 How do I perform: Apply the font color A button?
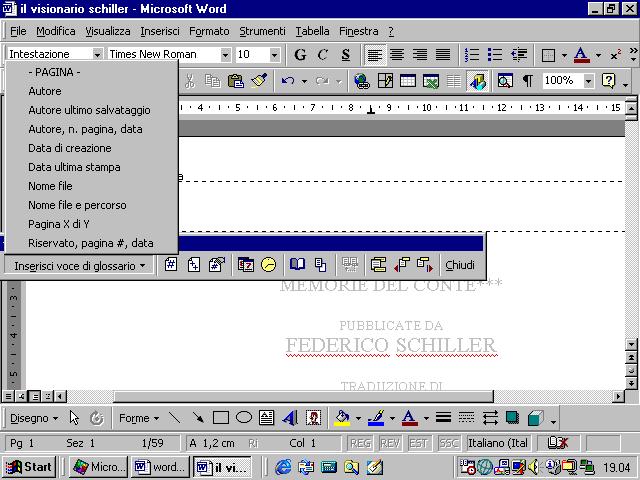581,55
